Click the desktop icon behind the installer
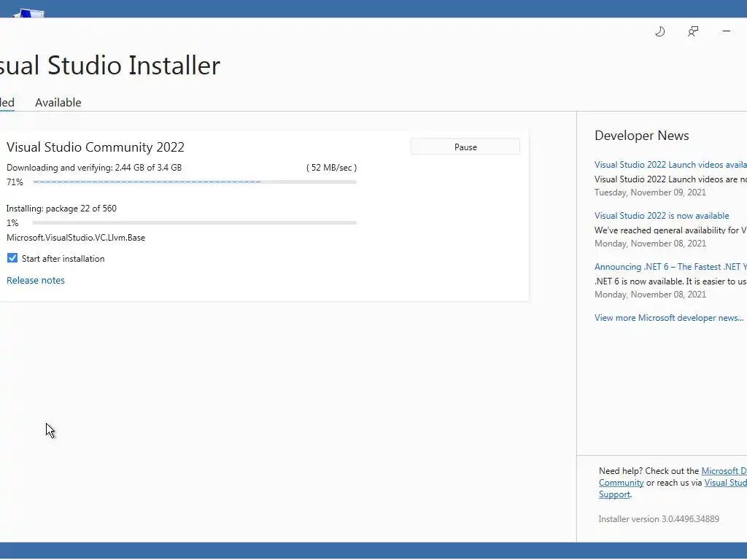The height and width of the screenshot is (560, 747). [x=28, y=13]
